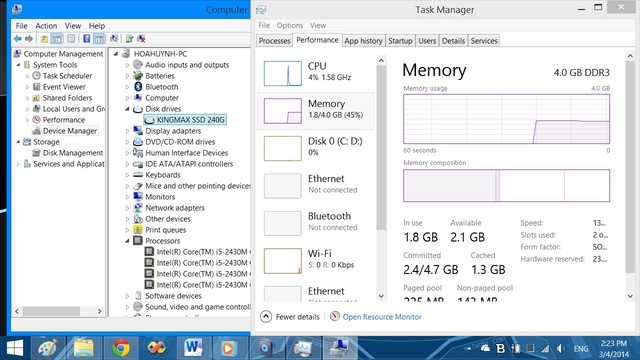Image resolution: width=640 pixels, height=360 pixels.
Task: Switch to the Users tab
Action: (427, 41)
